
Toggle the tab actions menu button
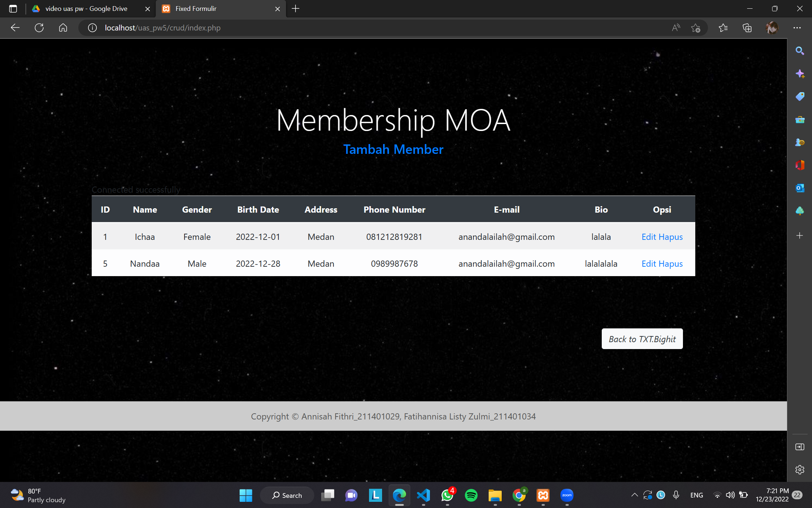(x=13, y=9)
